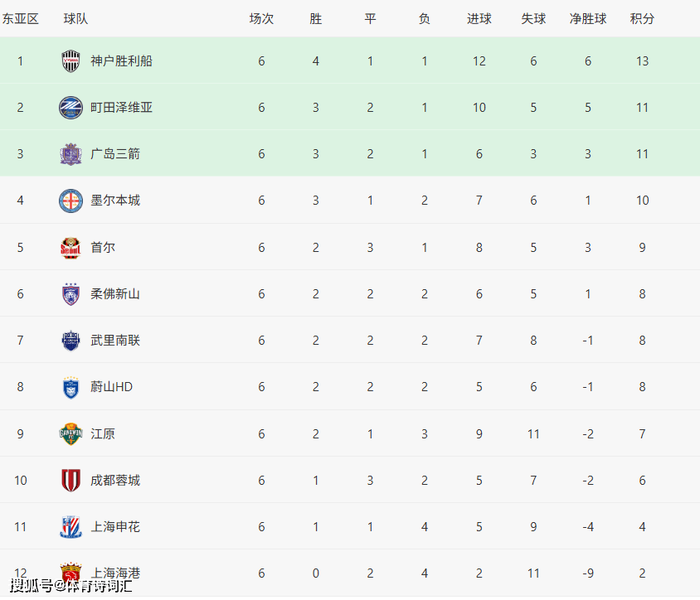Screen dimensions: 700x600
Task: Click the 进球 column header
Action: 479,18
